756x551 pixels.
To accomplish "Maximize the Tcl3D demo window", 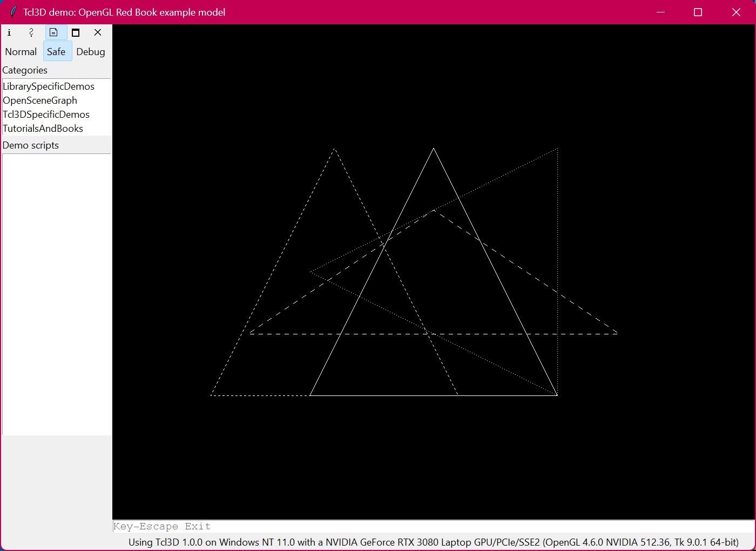I will [x=698, y=12].
